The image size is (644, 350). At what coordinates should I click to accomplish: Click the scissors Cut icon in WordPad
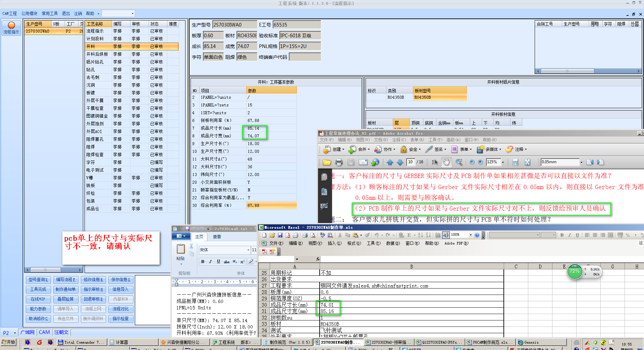[191, 246]
